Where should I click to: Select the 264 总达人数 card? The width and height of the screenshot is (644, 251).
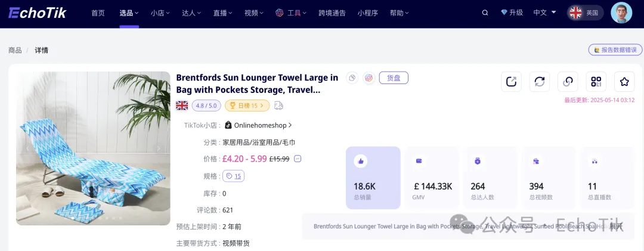click(x=490, y=178)
